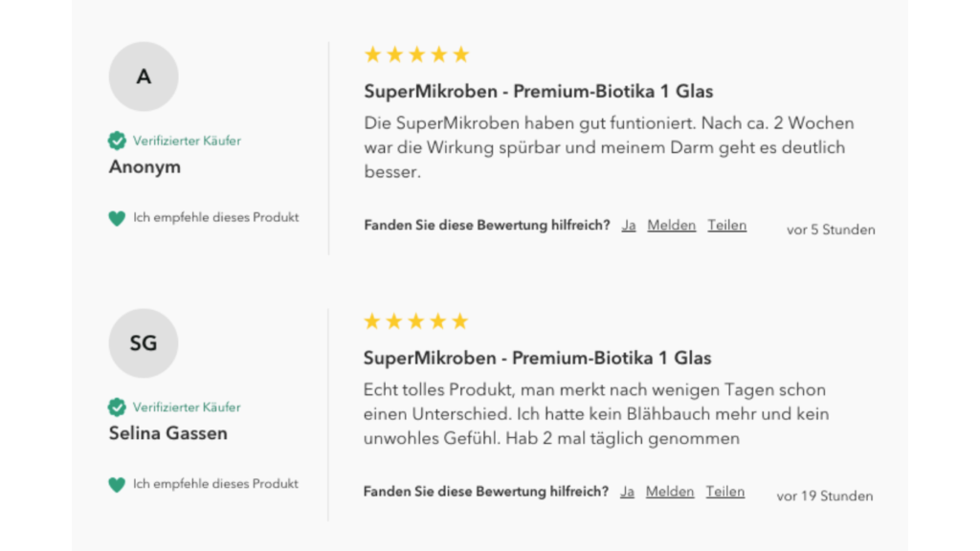Click the five-star rating in Anonym's review

(416, 55)
